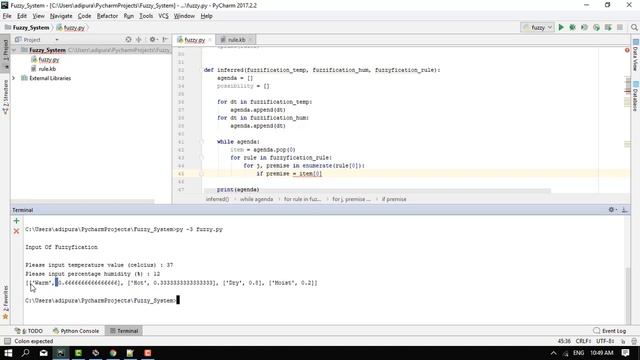The image size is (640, 360).
Task: Open the Data View side panel
Action: point(636,56)
